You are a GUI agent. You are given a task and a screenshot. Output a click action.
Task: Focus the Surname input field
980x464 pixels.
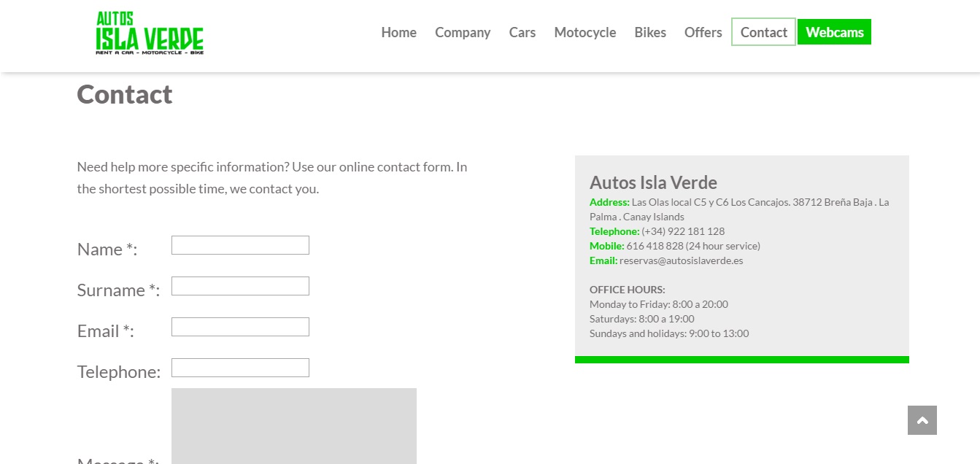click(240, 286)
